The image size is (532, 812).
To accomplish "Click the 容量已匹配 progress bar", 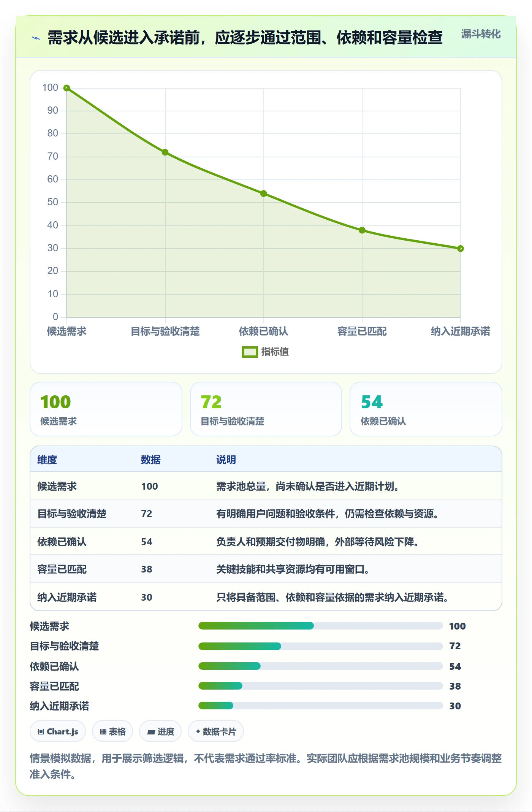I will [320, 686].
